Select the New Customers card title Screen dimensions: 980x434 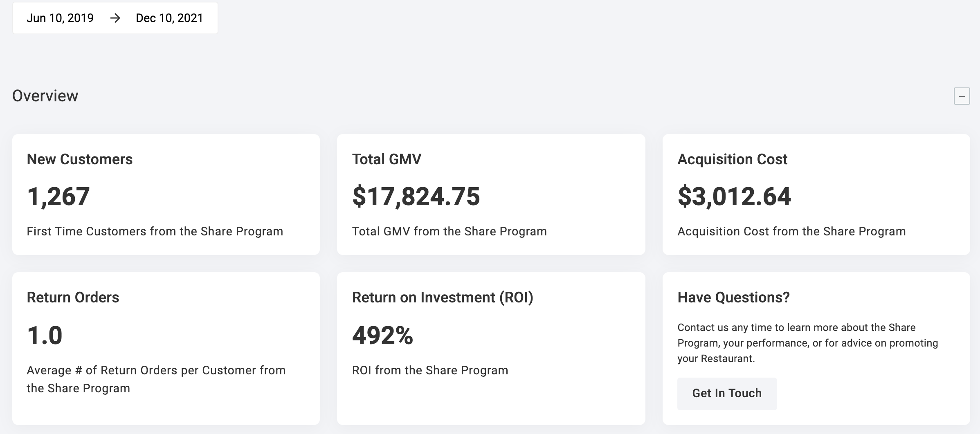click(80, 159)
